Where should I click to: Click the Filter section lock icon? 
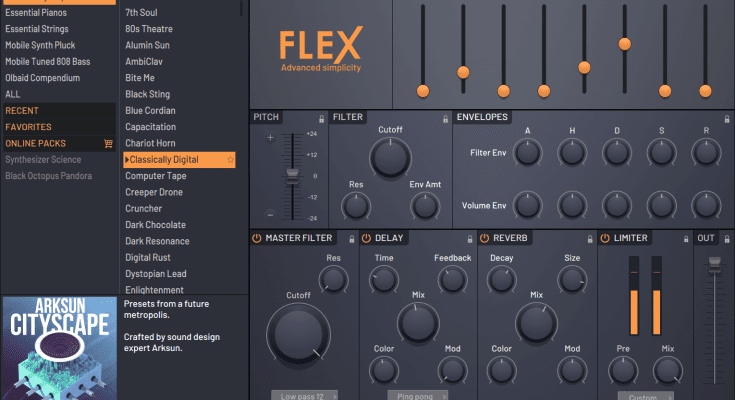point(444,118)
